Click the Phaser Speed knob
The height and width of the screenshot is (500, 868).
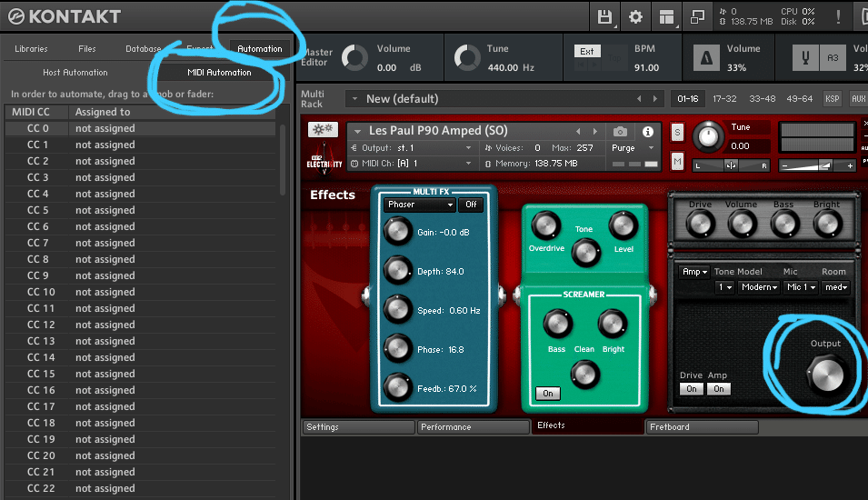pos(397,309)
